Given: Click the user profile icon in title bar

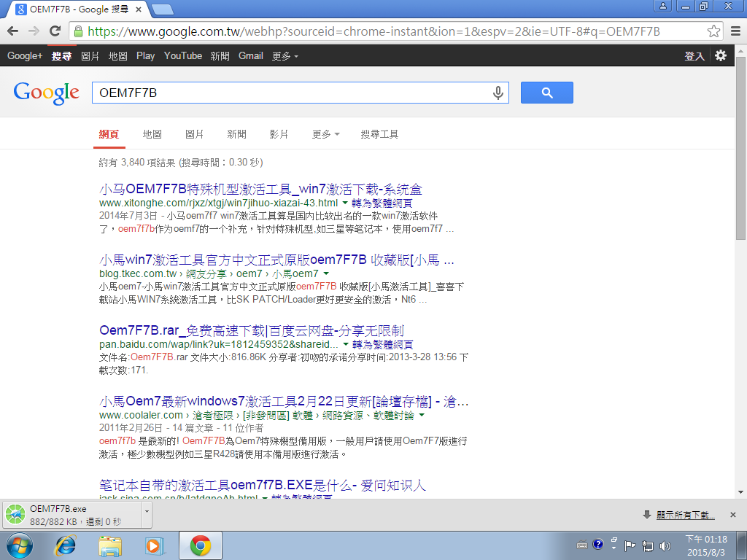Looking at the screenshot, I should (x=662, y=6).
